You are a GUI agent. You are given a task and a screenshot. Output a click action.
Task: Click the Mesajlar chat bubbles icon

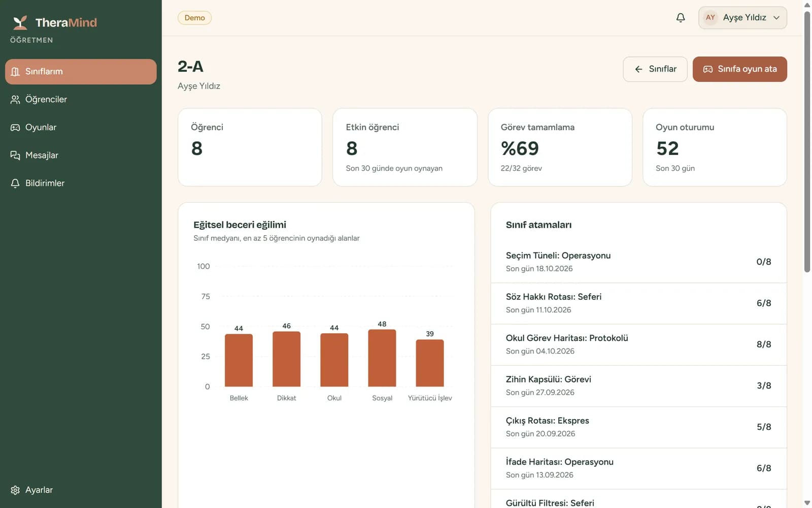(x=15, y=155)
